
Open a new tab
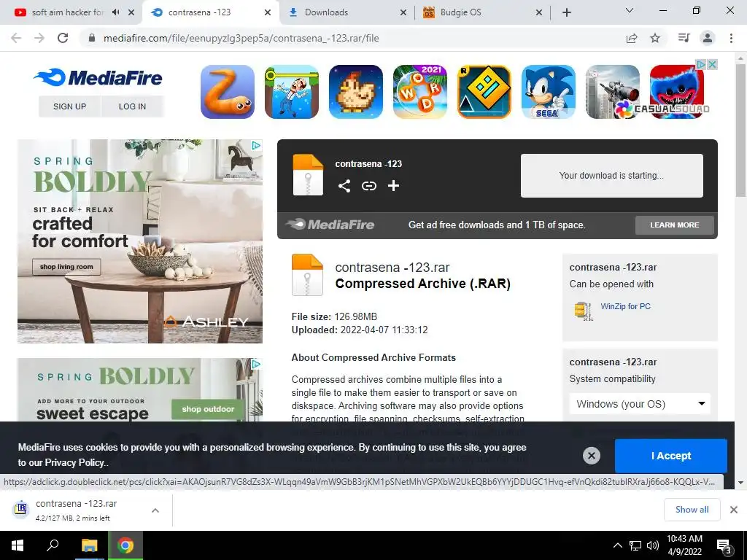567,12
